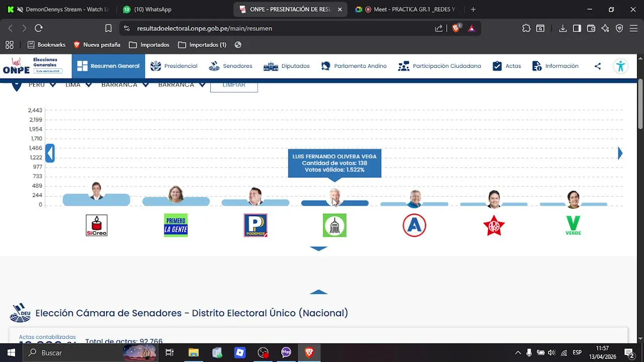
Task: Click the blue letter A party logo
Action: (414, 225)
